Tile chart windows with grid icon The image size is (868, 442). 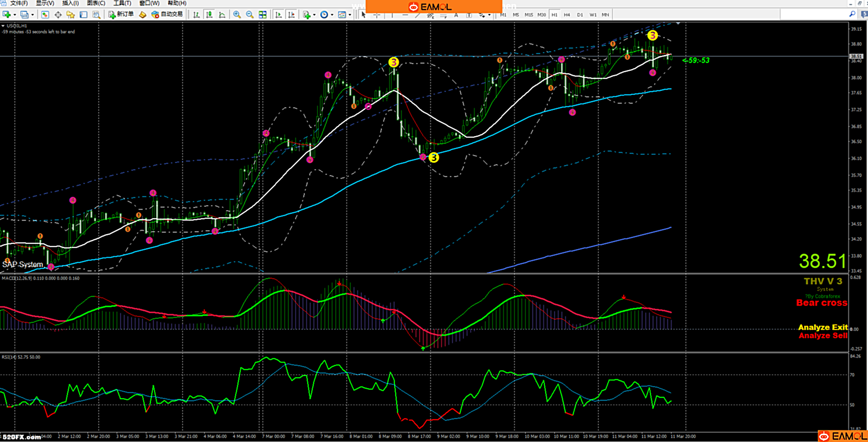[263, 15]
